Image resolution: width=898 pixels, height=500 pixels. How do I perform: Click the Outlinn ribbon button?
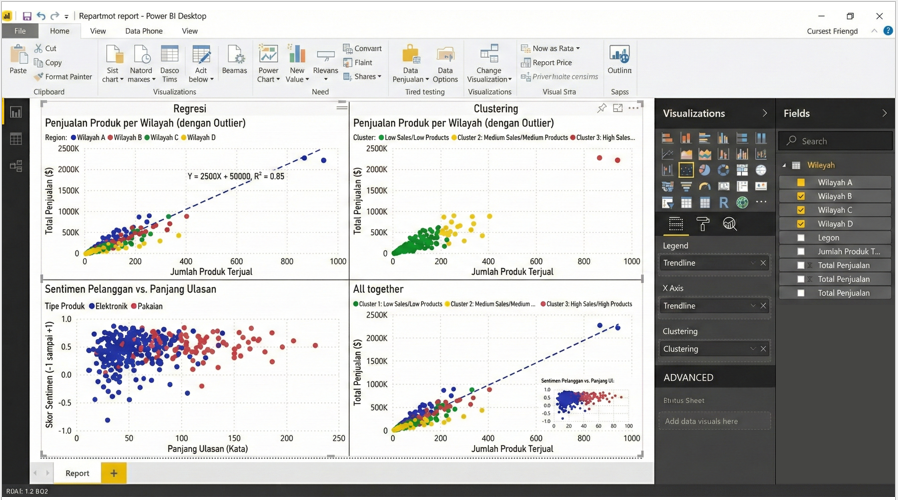[619, 59]
